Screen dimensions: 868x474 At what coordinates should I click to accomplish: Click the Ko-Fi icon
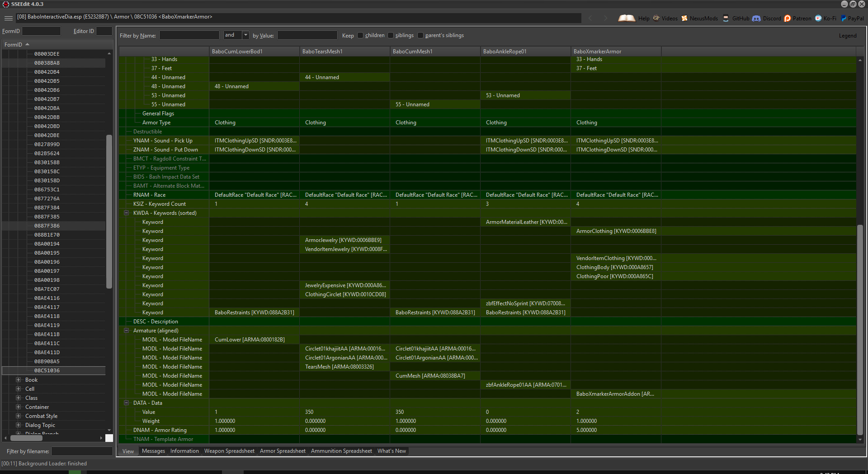(x=818, y=18)
